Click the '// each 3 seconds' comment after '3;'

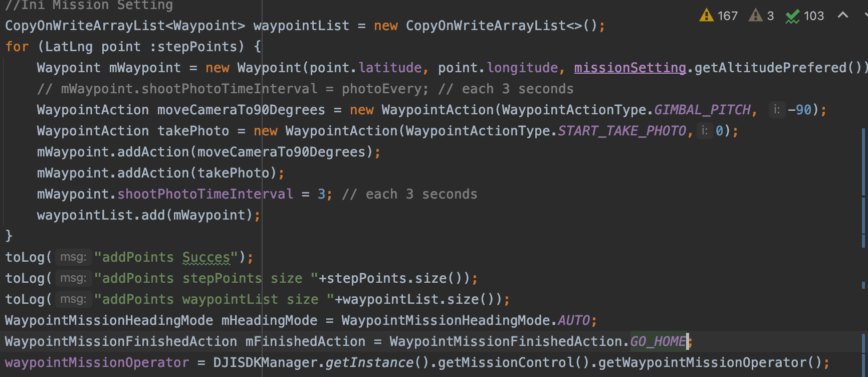click(409, 194)
